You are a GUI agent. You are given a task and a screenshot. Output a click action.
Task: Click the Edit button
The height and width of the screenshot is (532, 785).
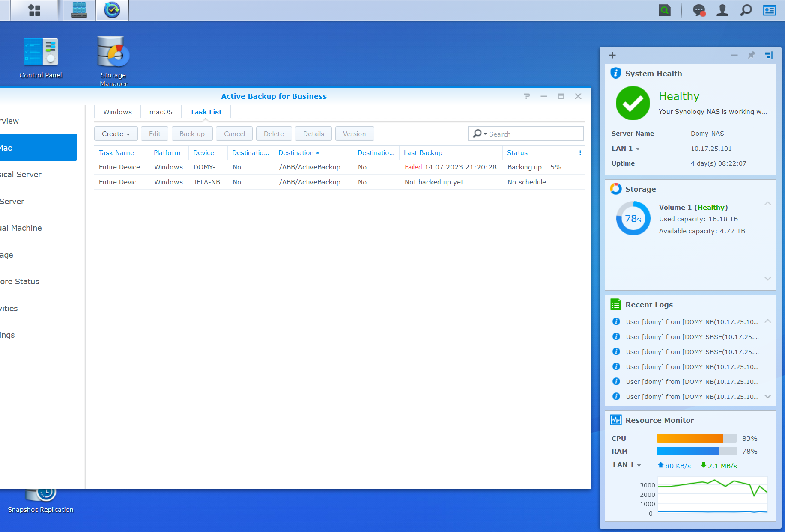pos(155,134)
